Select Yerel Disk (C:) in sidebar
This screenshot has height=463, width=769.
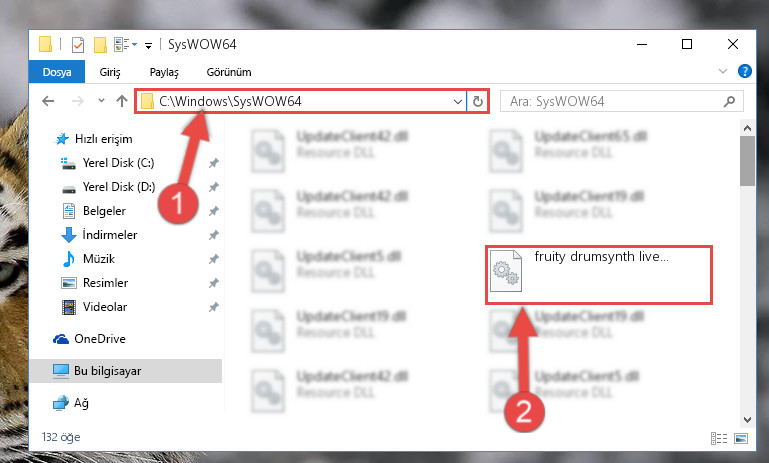tap(118, 163)
